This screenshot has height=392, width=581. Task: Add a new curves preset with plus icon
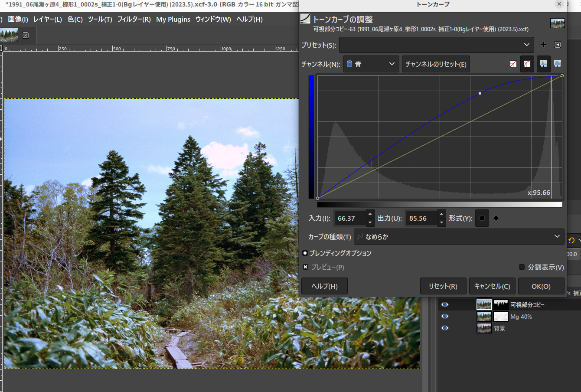tap(544, 44)
